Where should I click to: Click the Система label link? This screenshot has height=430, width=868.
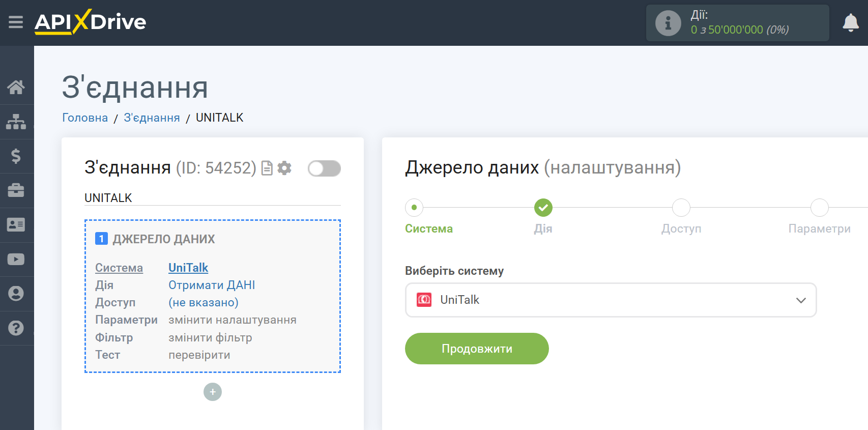[x=119, y=268]
